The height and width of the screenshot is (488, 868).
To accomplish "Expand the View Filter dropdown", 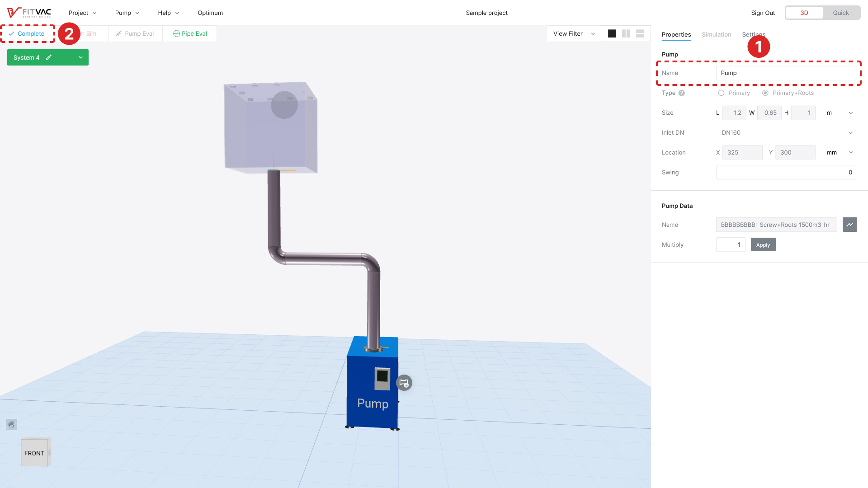I will point(574,33).
